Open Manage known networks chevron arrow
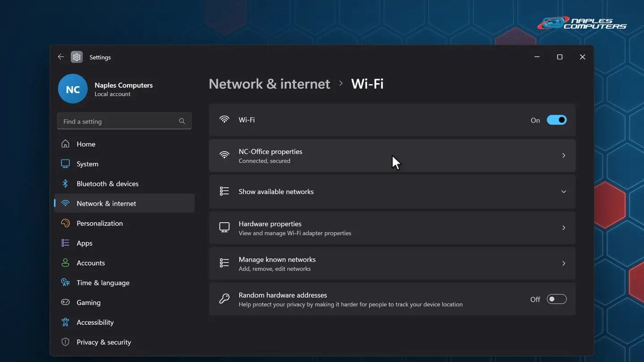Image resolution: width=644 pixels, height=362 pixels. tap(563, 263)
